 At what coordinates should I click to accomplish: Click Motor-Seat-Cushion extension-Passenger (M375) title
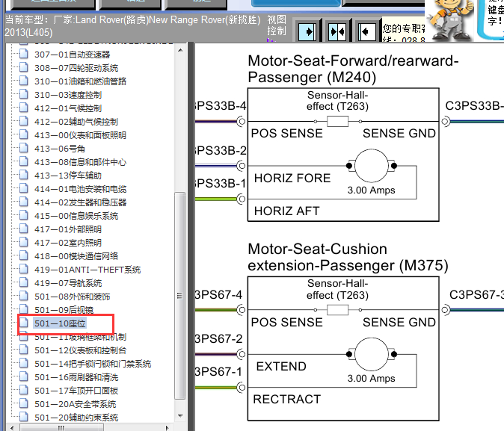(x=348, y=257)
